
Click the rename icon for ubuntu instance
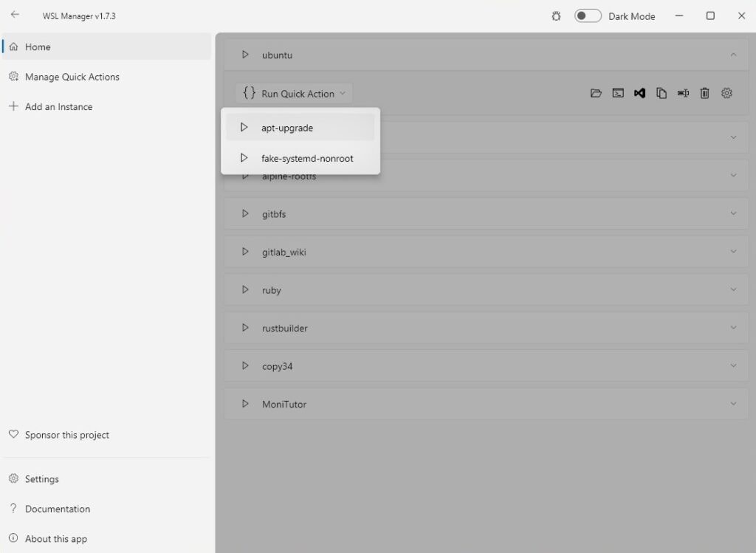(x=683, y=93)
